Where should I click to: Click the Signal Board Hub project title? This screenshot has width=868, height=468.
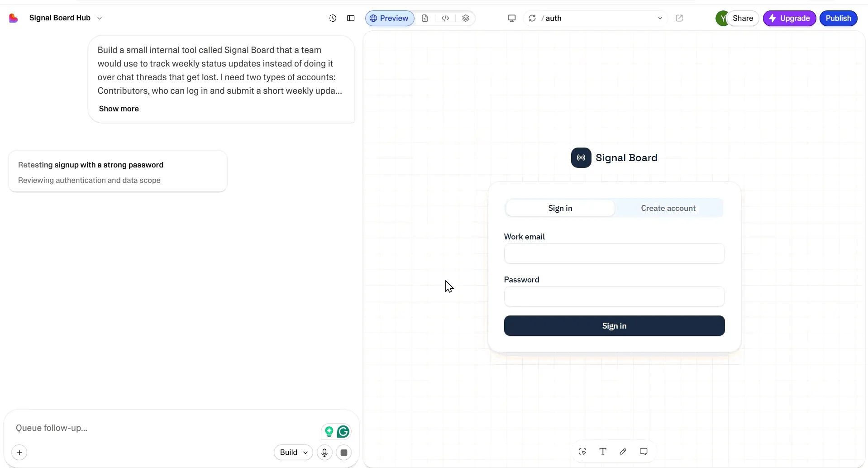click(60, 18)
